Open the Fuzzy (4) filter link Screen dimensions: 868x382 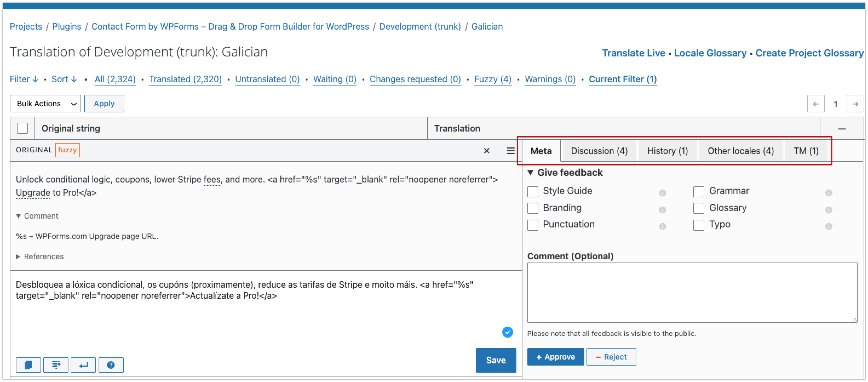pos(492,79)
